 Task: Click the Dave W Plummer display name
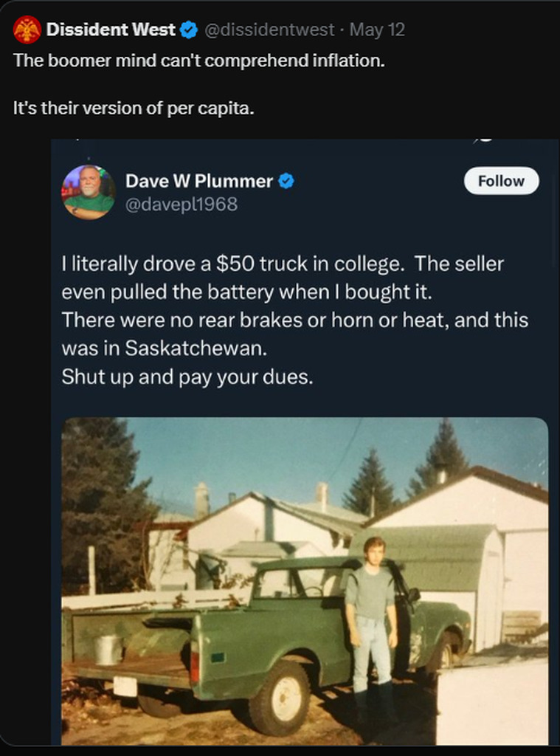(x=199, y=181)
